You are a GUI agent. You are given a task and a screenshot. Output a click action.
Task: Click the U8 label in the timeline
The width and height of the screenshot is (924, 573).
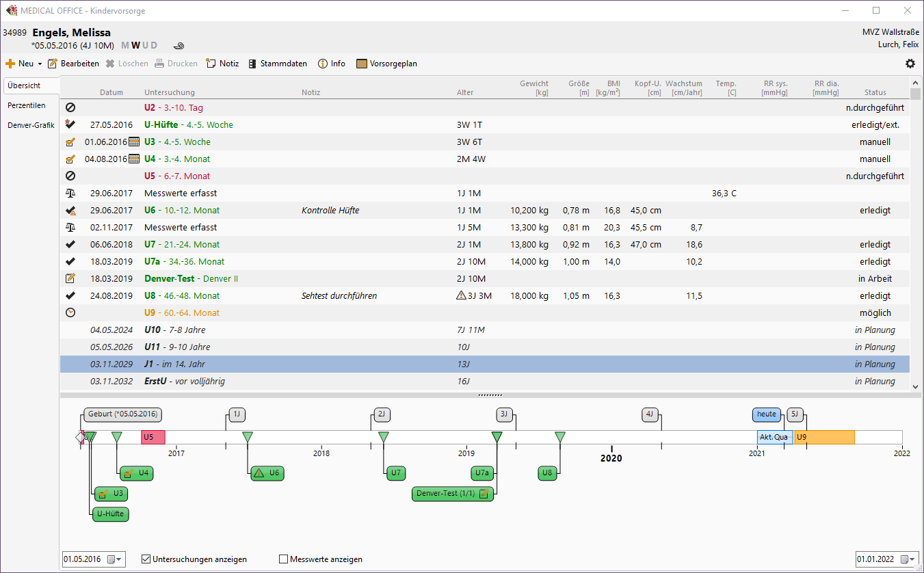pyautogui.click(x=547, y=472)
